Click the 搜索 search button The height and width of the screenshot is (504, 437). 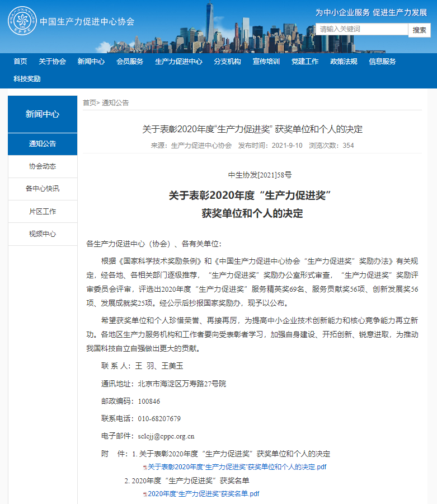pos(419,30)
